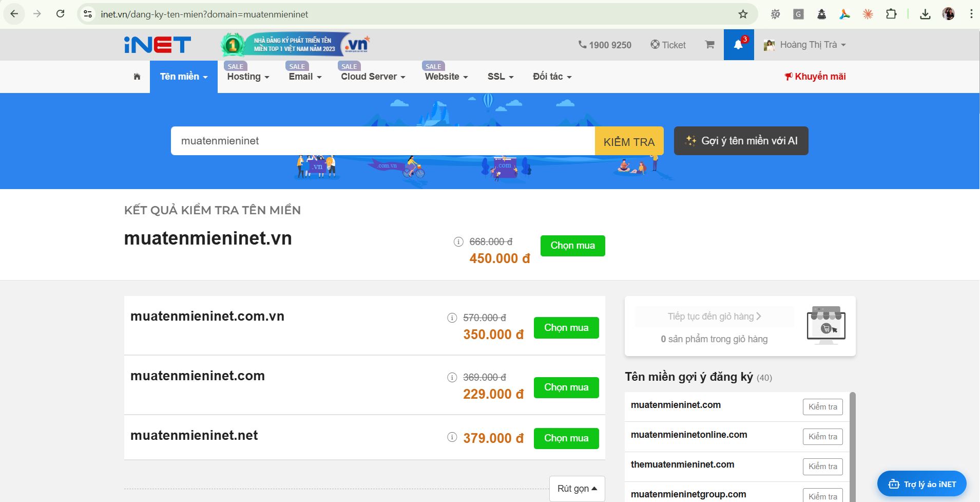The height and width of the screenshot is (502, 980).
Task: Open the notification bell
Action: 738,45
